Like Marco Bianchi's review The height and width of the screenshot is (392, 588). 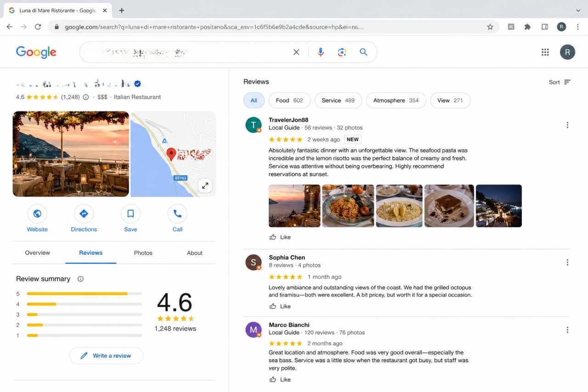[280, 380]
